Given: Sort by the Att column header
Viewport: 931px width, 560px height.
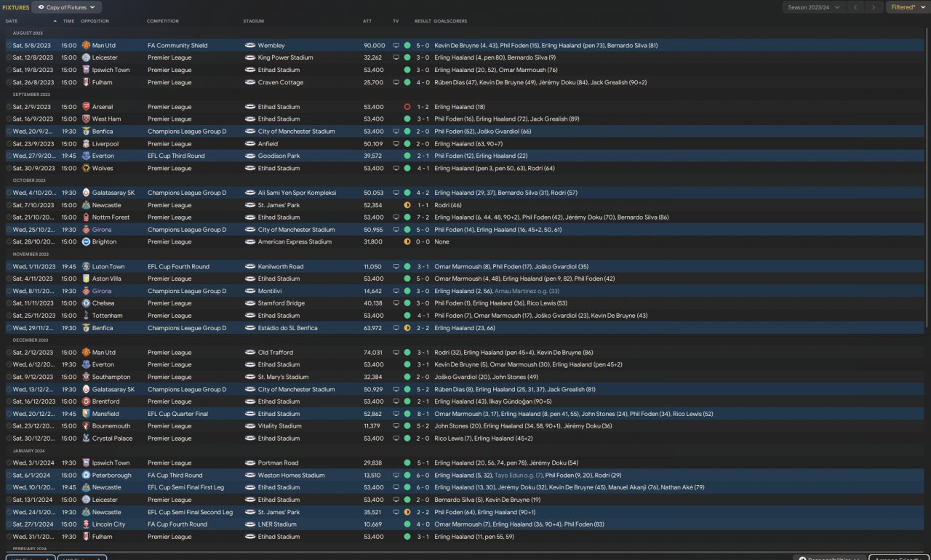Looking at the screenshot, I should (x=367, y=21).
